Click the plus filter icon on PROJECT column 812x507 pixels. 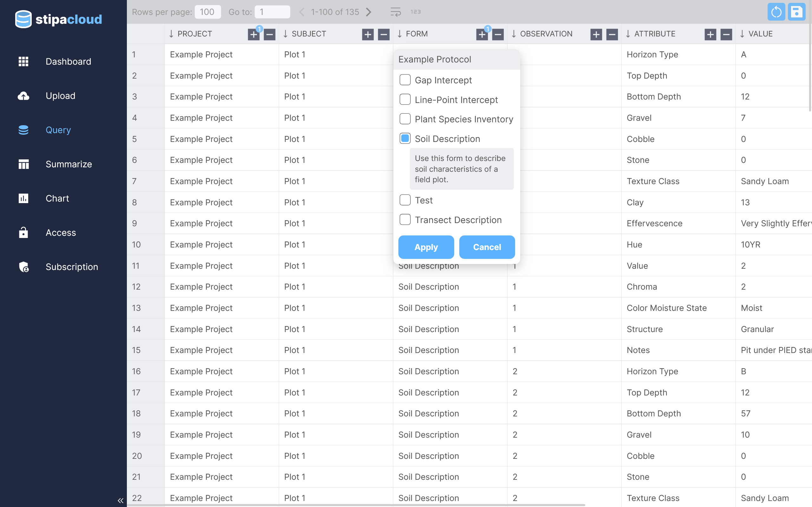pos(254,34)
